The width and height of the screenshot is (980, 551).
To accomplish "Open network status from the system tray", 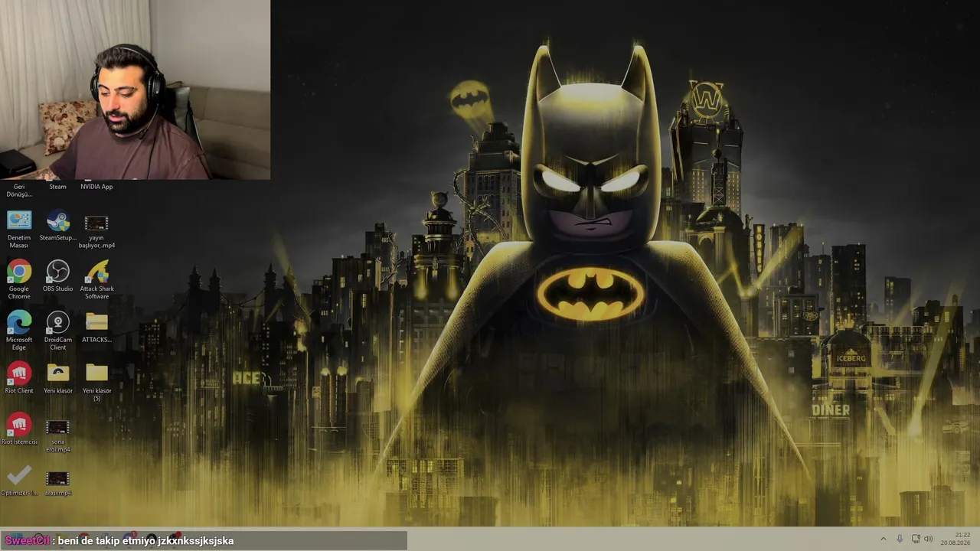I will (x=915, y=539).
